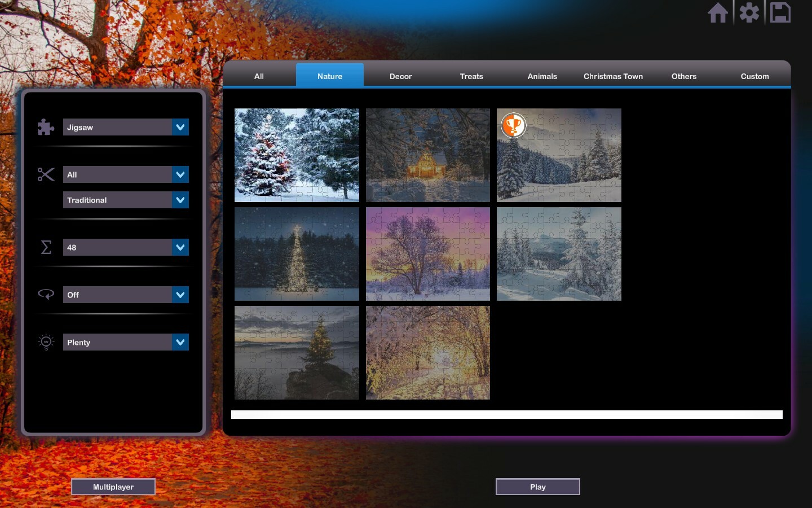Image resolution: width=812 pixels, height=508 pixels.
Task: Click the save icon
Action: 780,12
